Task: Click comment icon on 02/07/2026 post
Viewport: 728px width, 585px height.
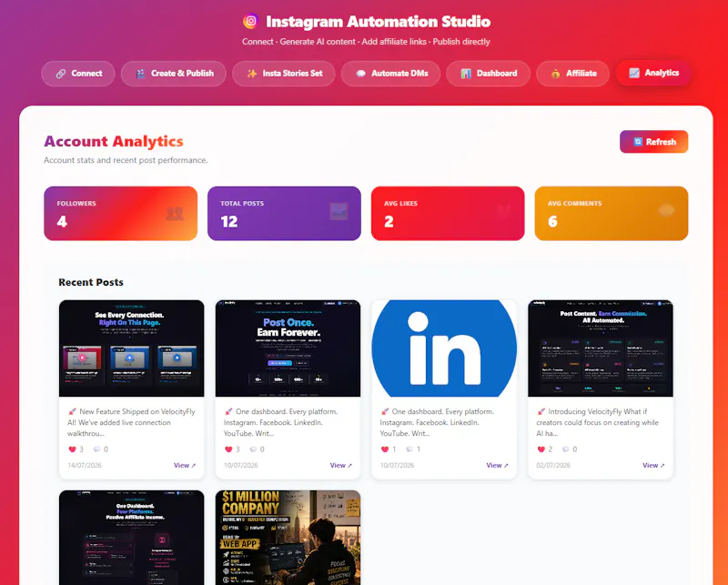Action: point(565,449)
